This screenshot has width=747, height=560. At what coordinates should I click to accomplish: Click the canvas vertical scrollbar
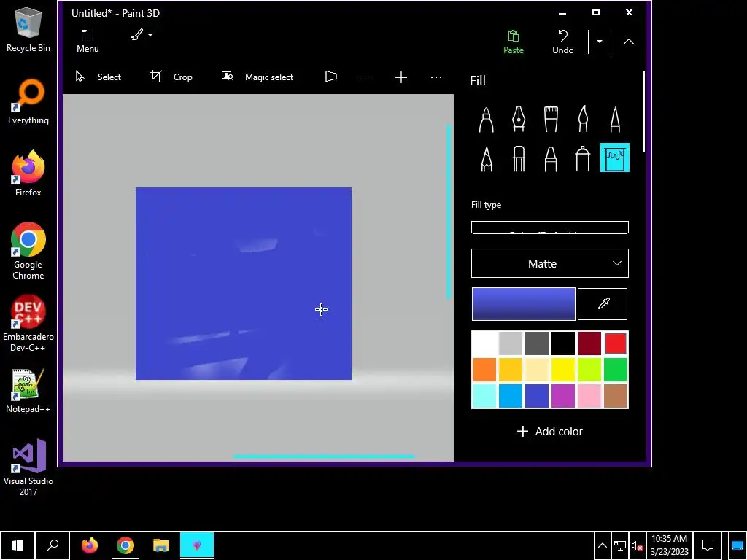click(449, 212)
